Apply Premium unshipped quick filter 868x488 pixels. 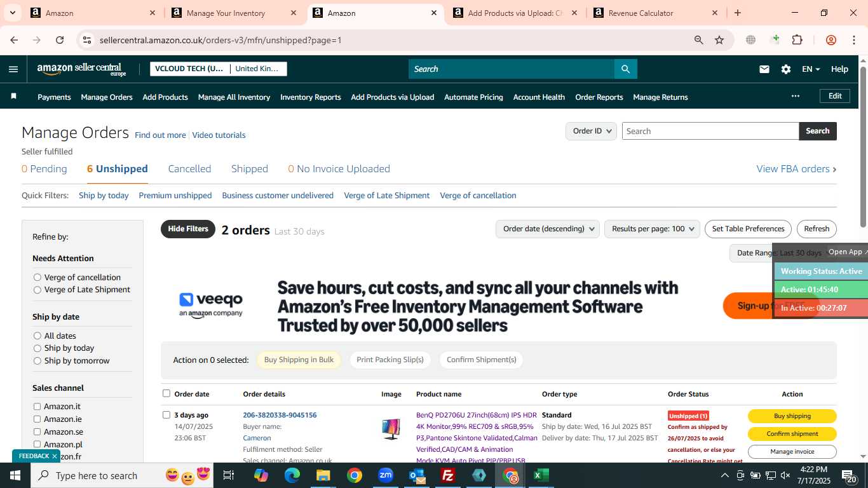click(175, 196)
